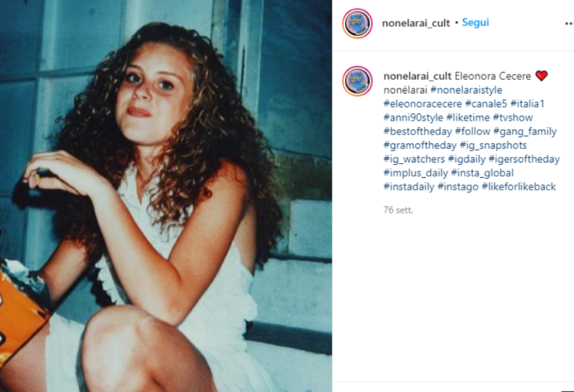This screenshot has width=574, height=392.
Task: Open the #canale5 hashtag
Action: pos(486,104)
